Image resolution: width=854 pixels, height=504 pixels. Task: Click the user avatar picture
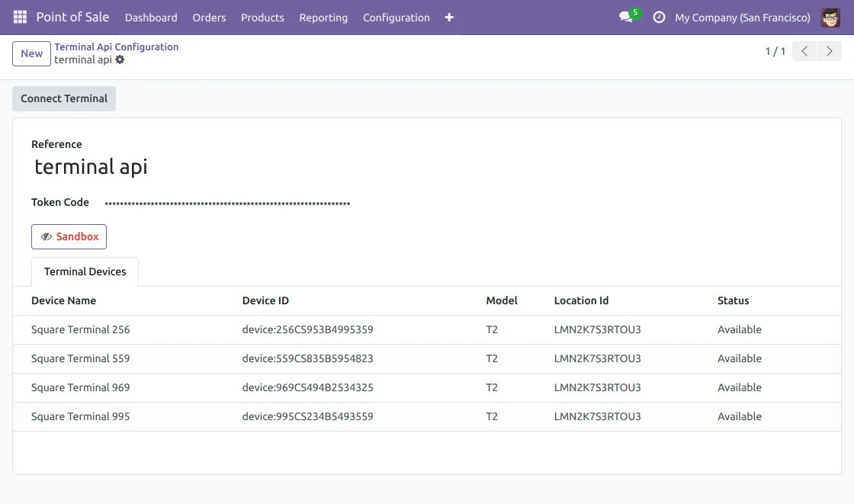point(830,17)
